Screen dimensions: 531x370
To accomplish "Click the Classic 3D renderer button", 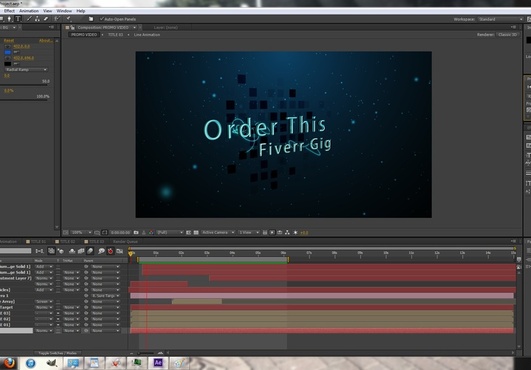I will point(507,35).
